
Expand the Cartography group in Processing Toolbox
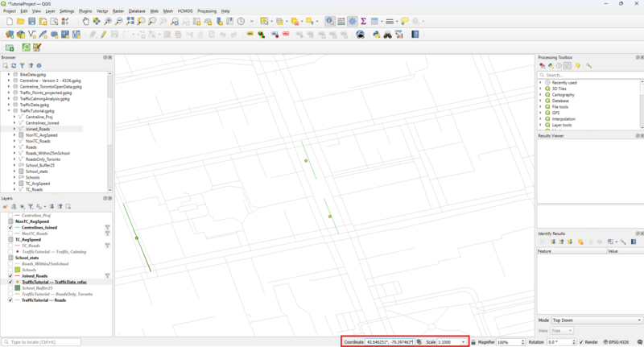(x=540, y=95)
